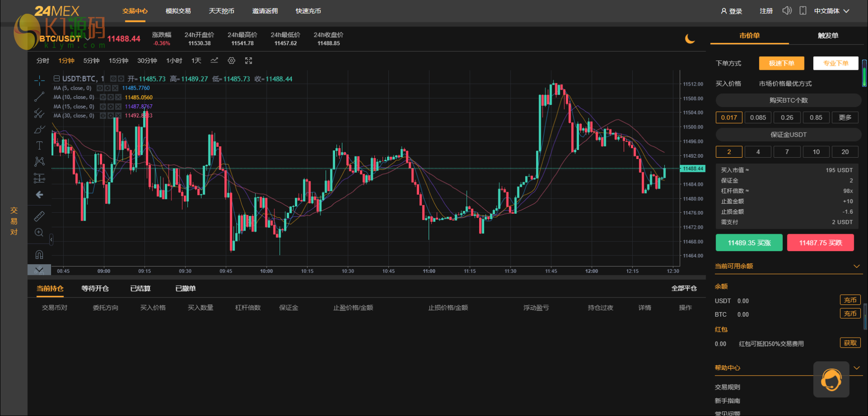Activate the chart zoom-in tool
Viewport: 868px width, 416px height.
(39, 233)
